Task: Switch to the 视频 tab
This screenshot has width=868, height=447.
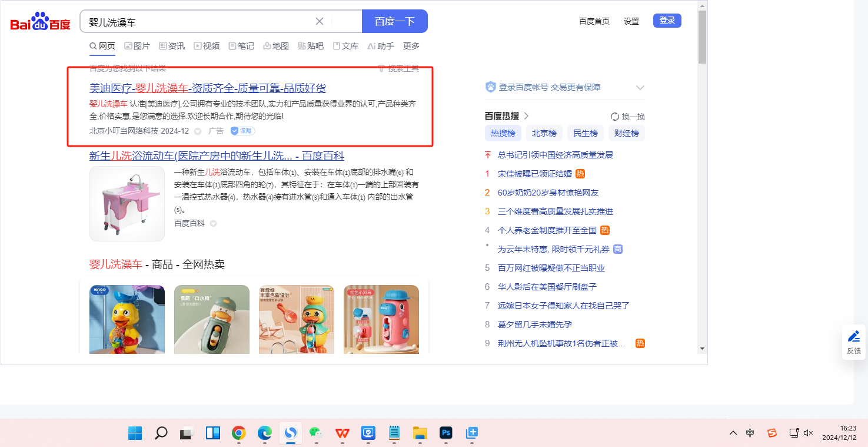Action: [x=207, y=46]
